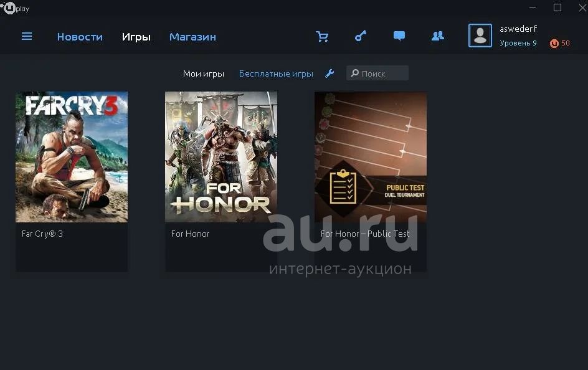Screen dimensions: 588x370
Task: Click the Far Cry® 3 title text
Action: [x=42, y=234]
